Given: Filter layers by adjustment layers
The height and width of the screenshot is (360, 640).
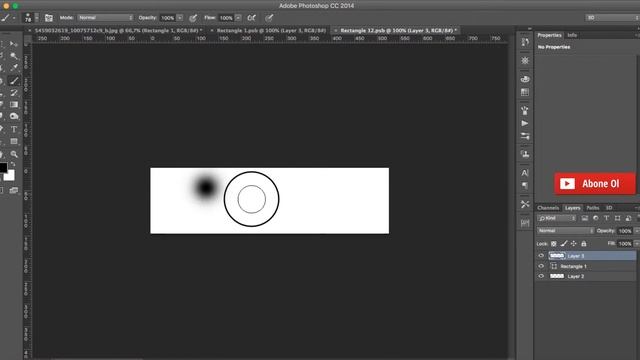Looking at the screenshot, I should [596, 218].
